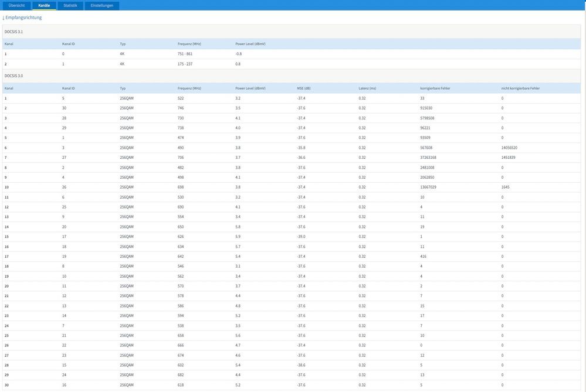Click the MSE value -38.6
586x392 pixels.
tap(301, 365)
